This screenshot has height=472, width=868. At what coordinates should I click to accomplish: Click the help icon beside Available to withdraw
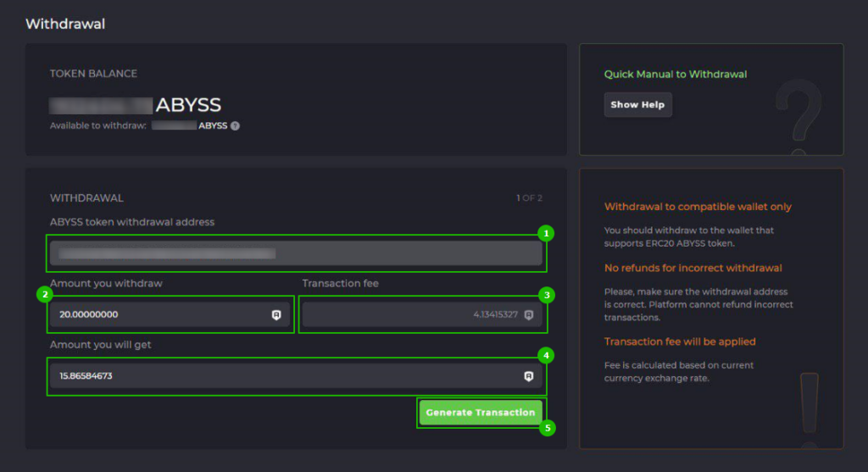click(x=236, y=125)
